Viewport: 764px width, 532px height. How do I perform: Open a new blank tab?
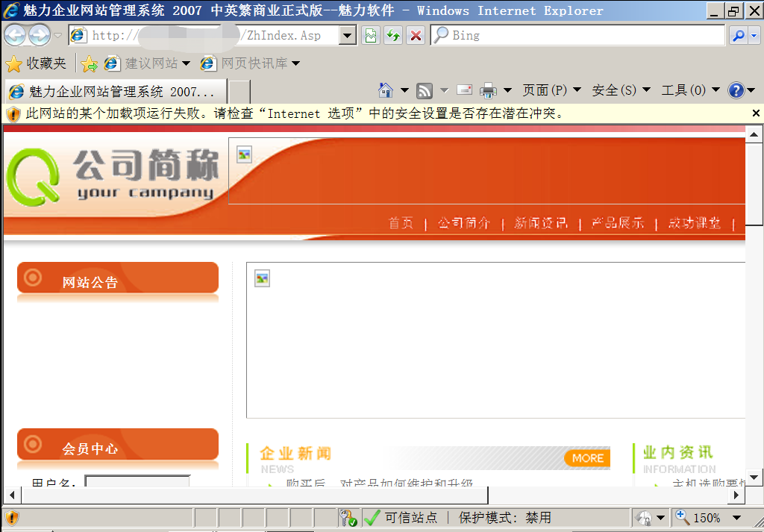pos(239,91)
